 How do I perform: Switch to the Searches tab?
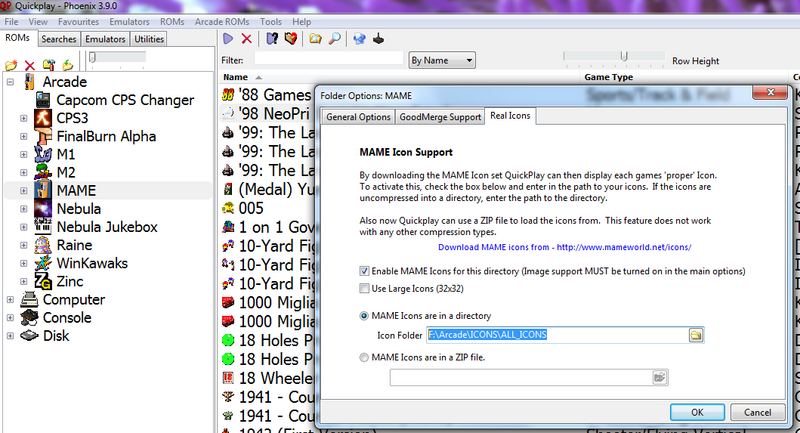pyautogui.click(x=59, y=39)
